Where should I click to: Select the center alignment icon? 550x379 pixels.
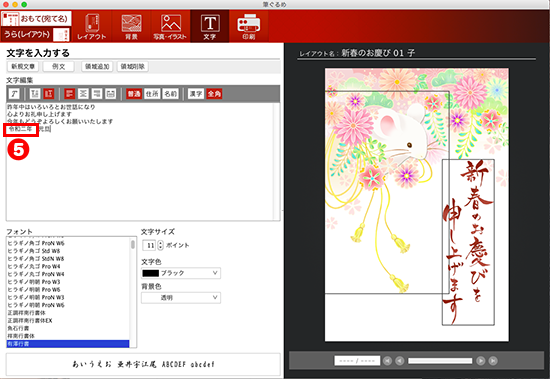(83, 94)
